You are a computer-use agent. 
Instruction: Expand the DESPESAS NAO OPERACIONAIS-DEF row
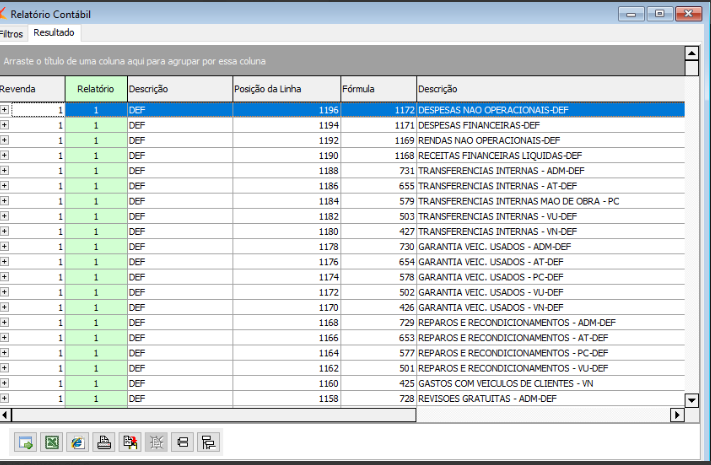click(4, 109)
